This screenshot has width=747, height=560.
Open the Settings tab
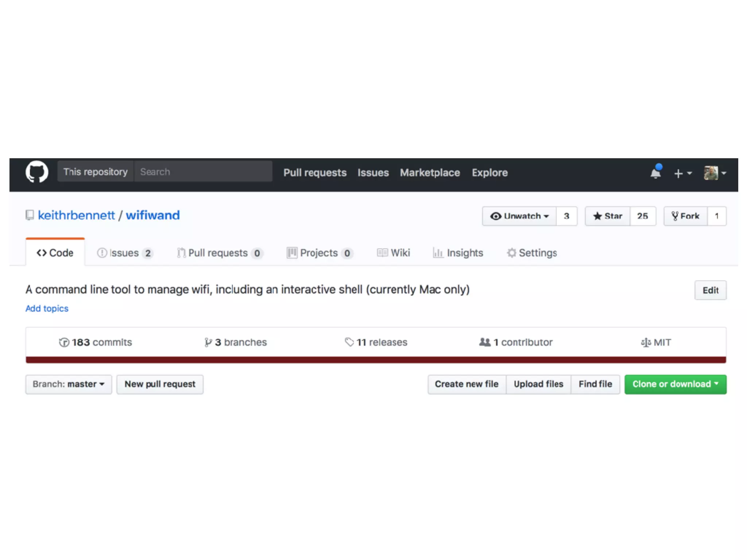tap(532, 253)
